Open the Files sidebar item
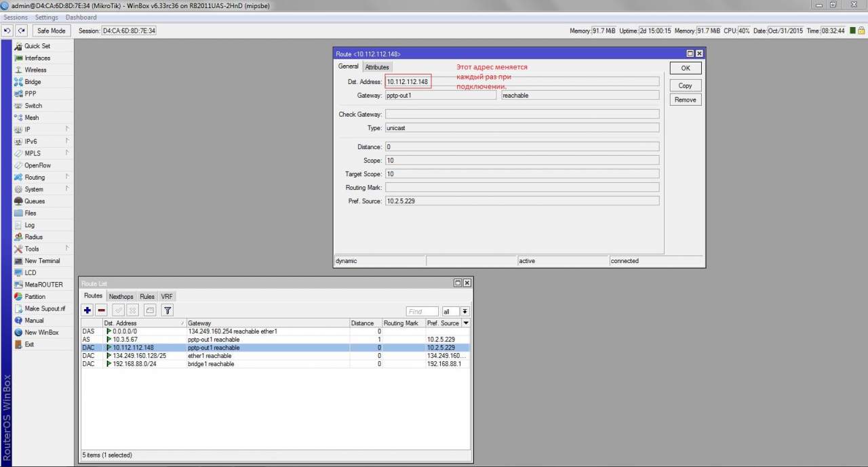The height and width of the screenshot is (467, 868). coord(31,213)
